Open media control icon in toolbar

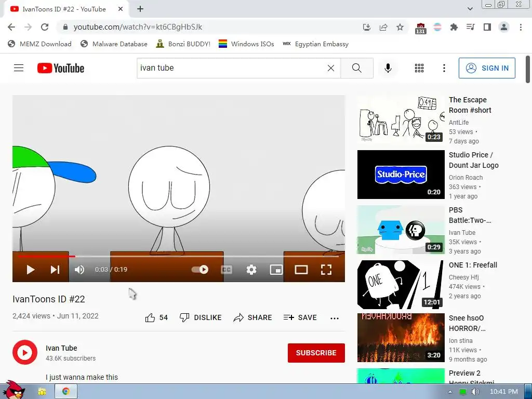click(x=470, y=27)
